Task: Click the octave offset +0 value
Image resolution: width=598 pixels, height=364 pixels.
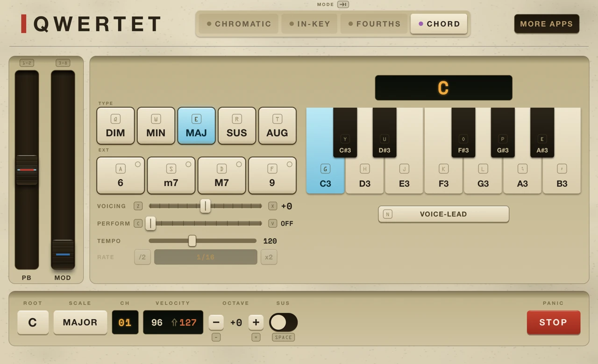Action: pos(236,322)
